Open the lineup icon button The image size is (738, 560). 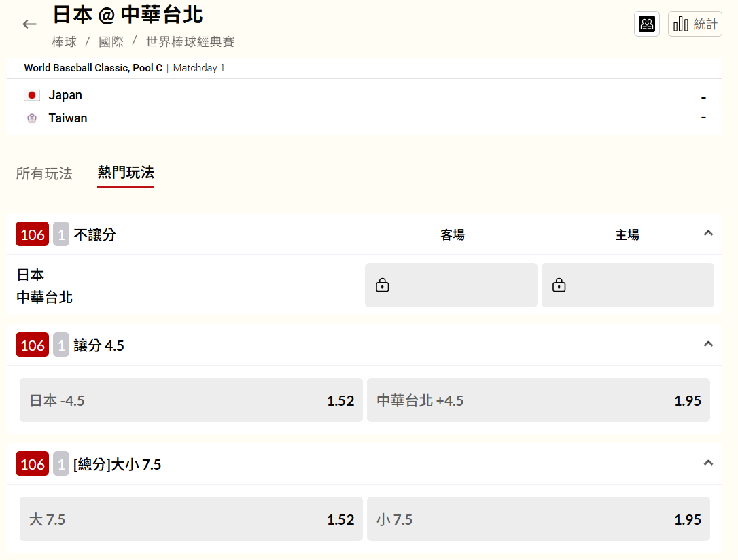[x=647, y=24]
